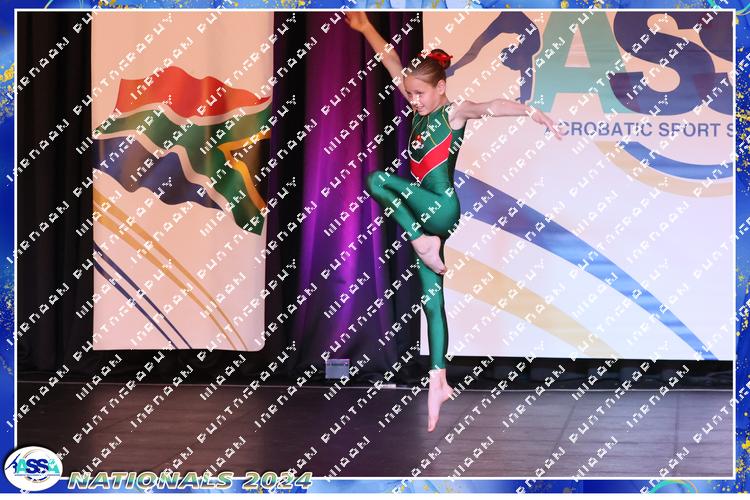Click the gymnast's raised bent knee

(378, 182)
